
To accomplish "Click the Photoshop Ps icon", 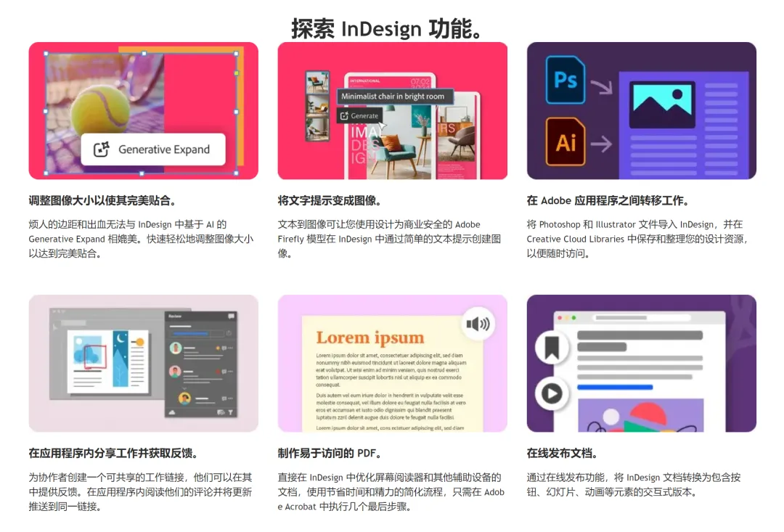I will click(x=565, y=80).
